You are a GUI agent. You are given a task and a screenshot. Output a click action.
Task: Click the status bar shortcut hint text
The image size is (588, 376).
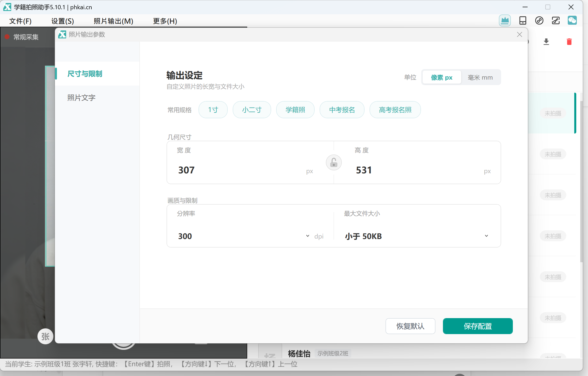tap(151, 364)
